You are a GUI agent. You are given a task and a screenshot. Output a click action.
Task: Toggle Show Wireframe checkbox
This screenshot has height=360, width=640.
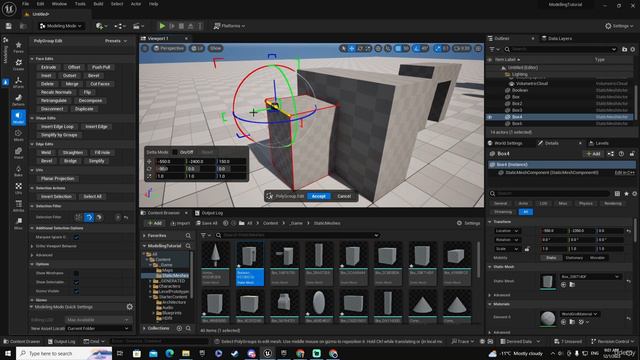click(x=76, y=273)
